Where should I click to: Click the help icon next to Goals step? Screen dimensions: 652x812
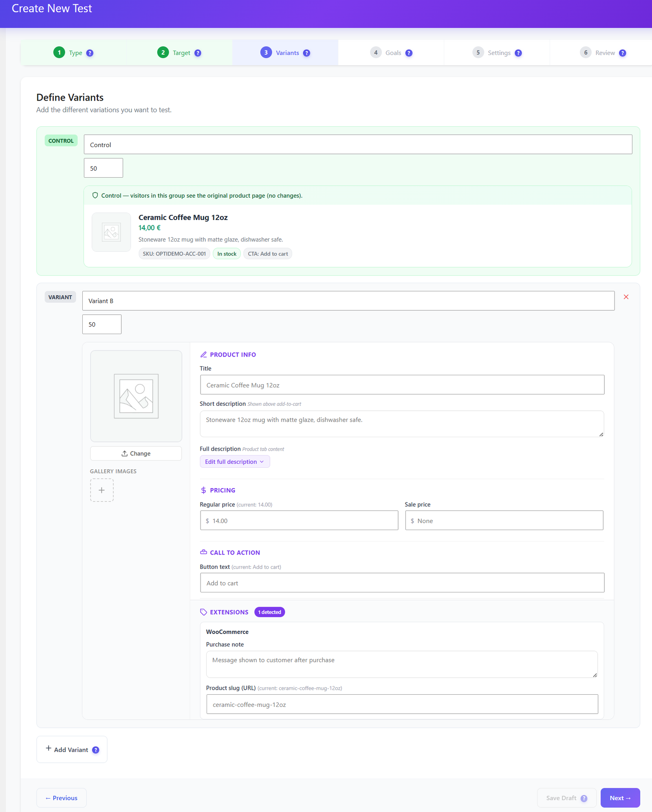(409, 53)
